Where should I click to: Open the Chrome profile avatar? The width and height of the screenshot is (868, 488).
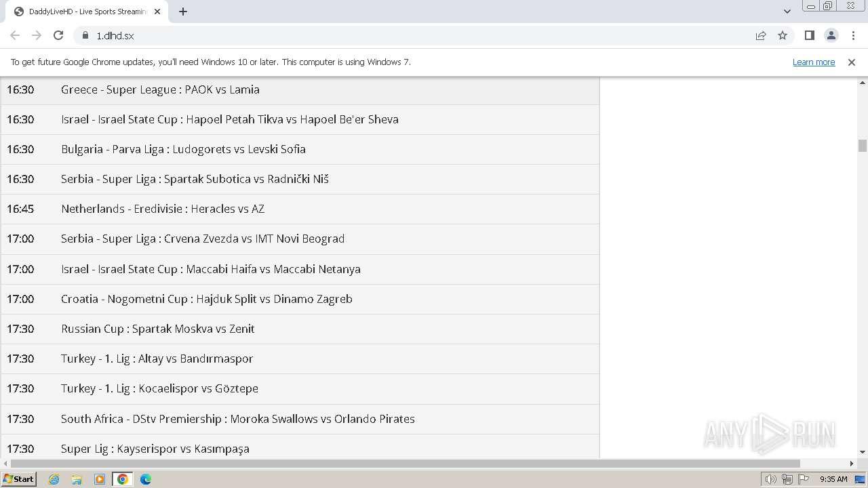pyautogui.click(x=831, y=35)
